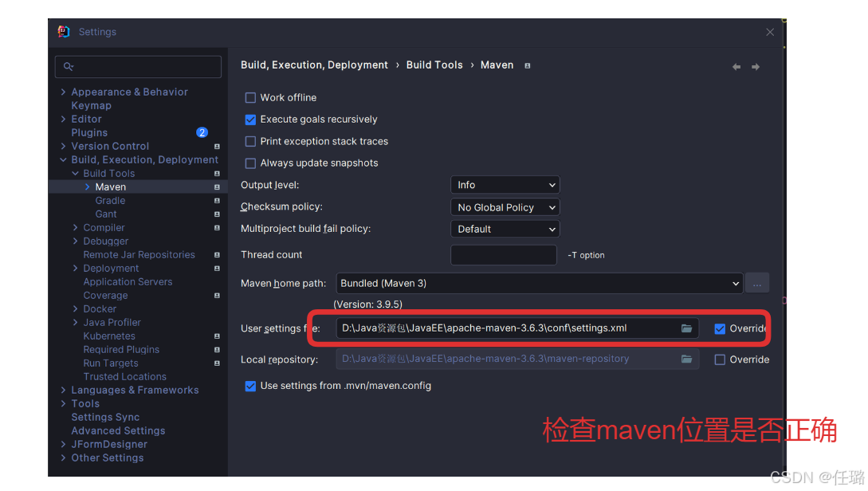Click the project-level icon beside Version Control

217,147
